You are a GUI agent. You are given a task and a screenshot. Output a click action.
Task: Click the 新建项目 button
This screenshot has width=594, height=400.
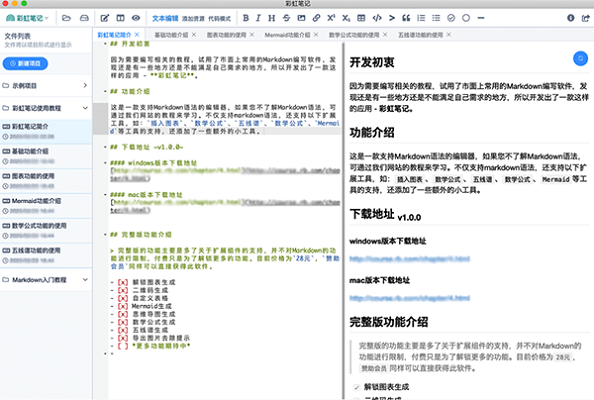tap(25, 63)
